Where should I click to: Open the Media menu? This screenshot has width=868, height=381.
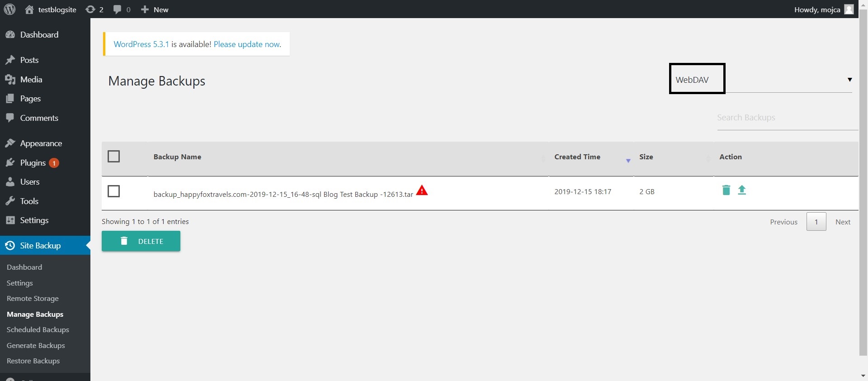[45, 80]
